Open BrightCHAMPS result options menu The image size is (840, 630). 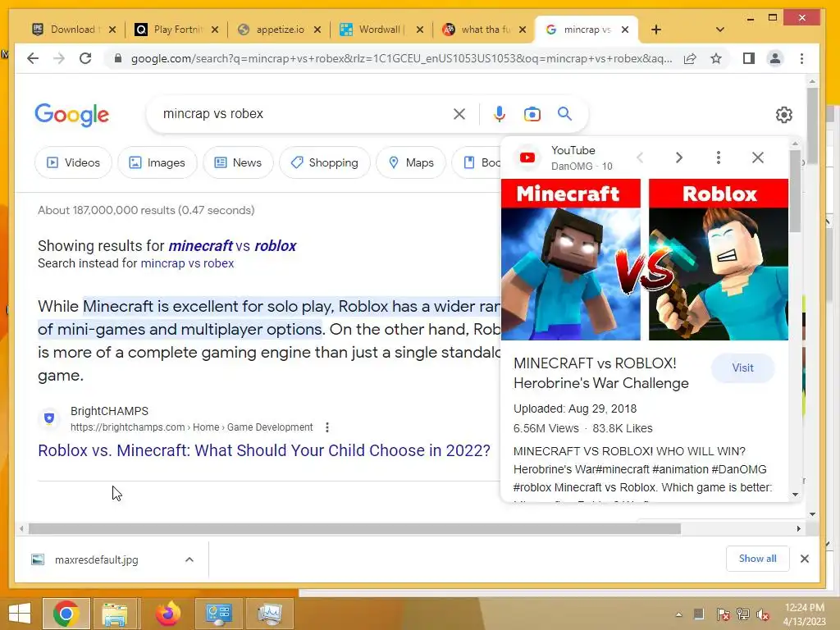(x=327, y=427)
